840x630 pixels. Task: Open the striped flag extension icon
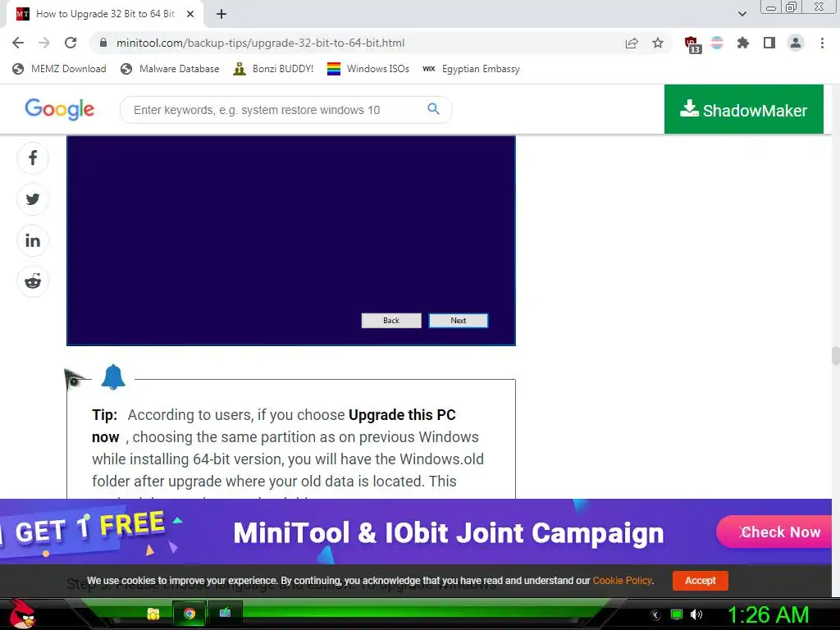click(x=717, y=43)
